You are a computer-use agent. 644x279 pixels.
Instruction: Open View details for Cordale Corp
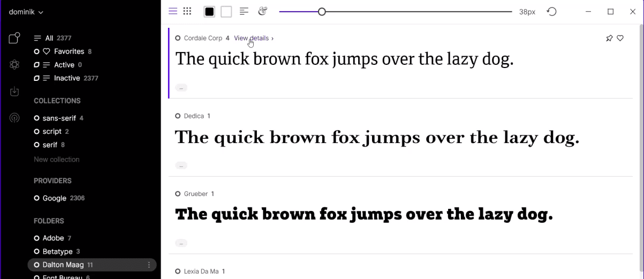[x=254, y=38]
